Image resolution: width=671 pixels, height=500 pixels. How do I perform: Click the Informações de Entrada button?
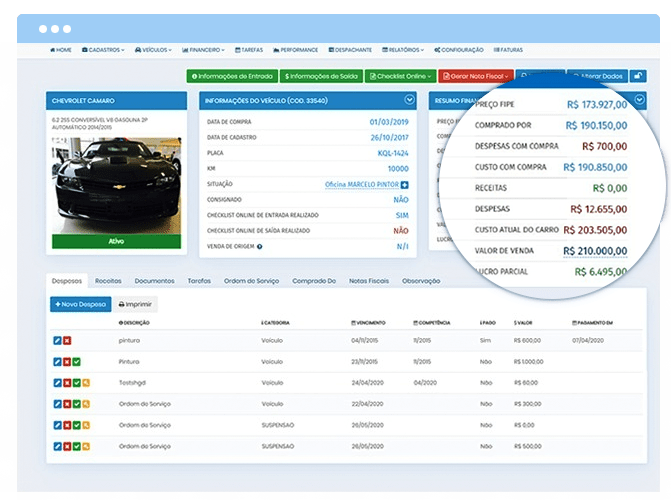pyautogui.click(x=232, y=76)
